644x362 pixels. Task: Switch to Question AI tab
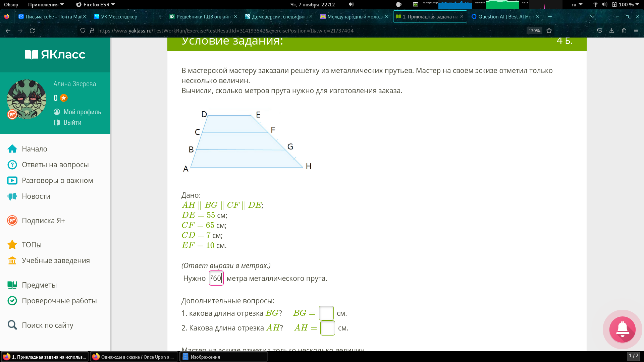click(x=505, y=16)
